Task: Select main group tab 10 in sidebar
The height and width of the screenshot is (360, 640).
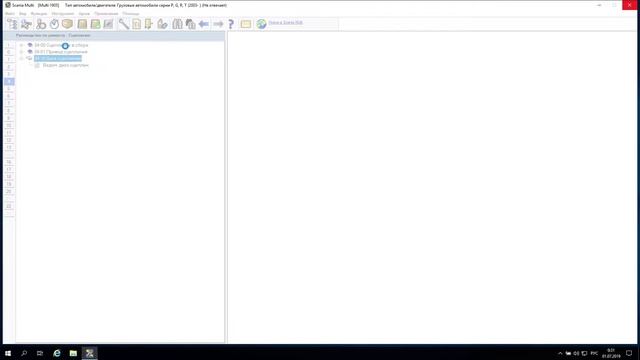Action: click(9, 125)
